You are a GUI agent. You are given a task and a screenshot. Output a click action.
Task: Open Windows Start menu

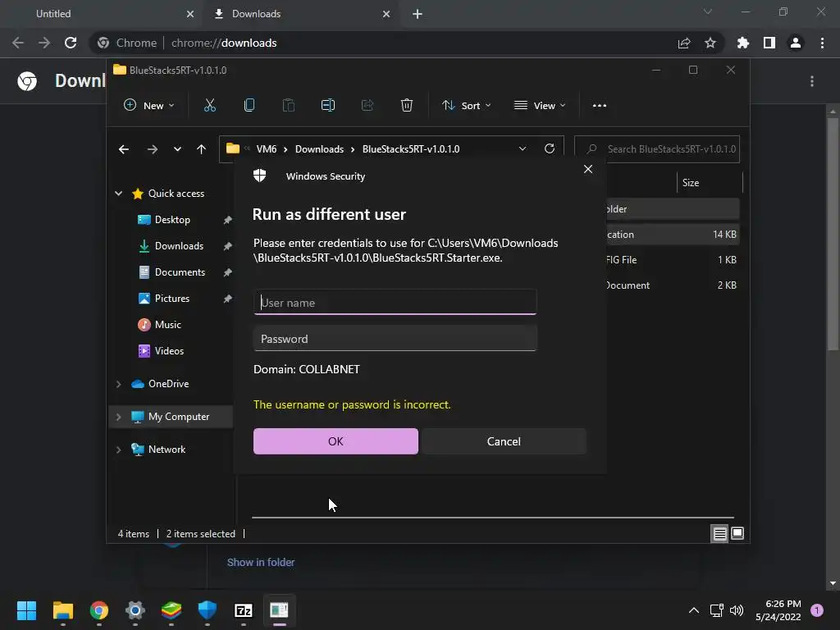[26, 610]
